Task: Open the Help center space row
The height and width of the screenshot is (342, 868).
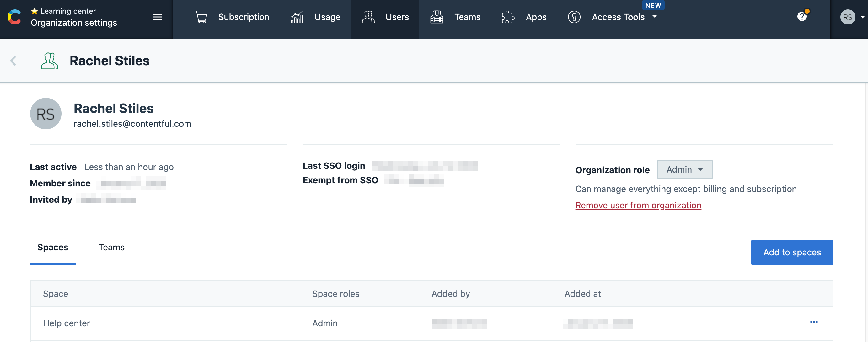Action: (67, 323)
